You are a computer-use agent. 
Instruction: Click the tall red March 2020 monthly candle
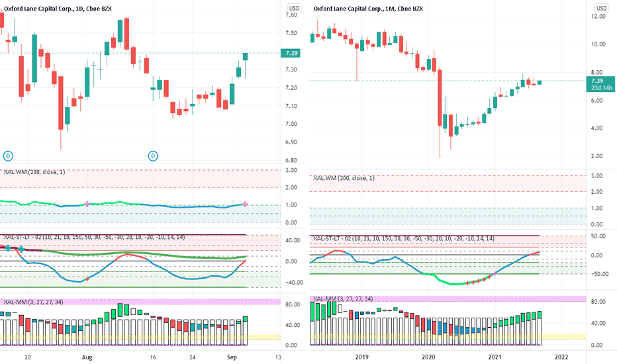[440, 97]
